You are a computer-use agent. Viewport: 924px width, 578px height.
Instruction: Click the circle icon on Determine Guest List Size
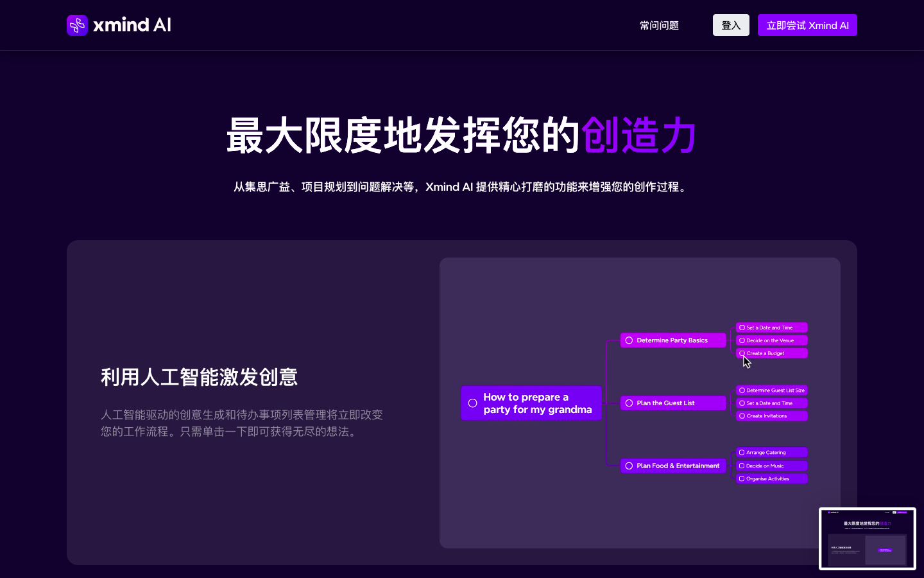coord(742,390)
